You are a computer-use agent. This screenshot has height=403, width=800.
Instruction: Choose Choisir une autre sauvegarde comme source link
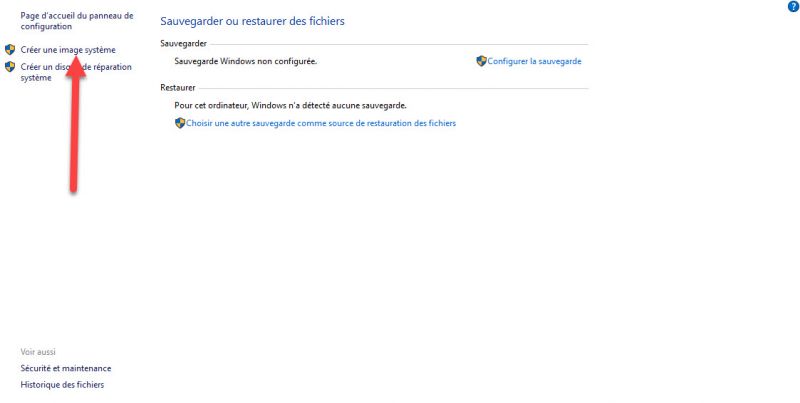(x=321, y=123)
